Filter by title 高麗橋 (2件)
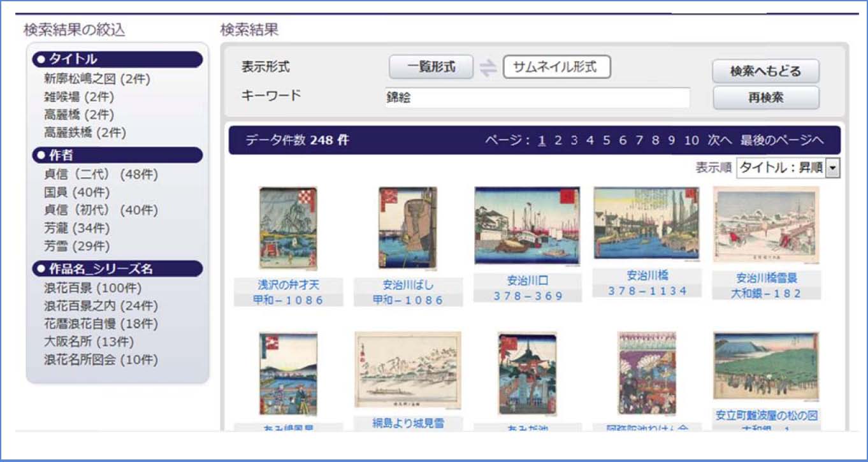This screenshot has width=868, height=462. 79,115
